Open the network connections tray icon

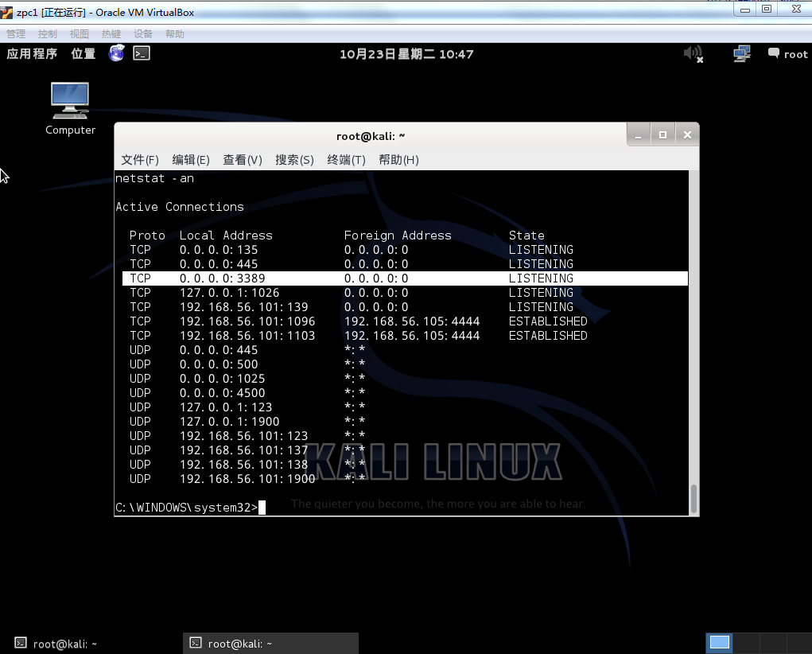point(742,54)
